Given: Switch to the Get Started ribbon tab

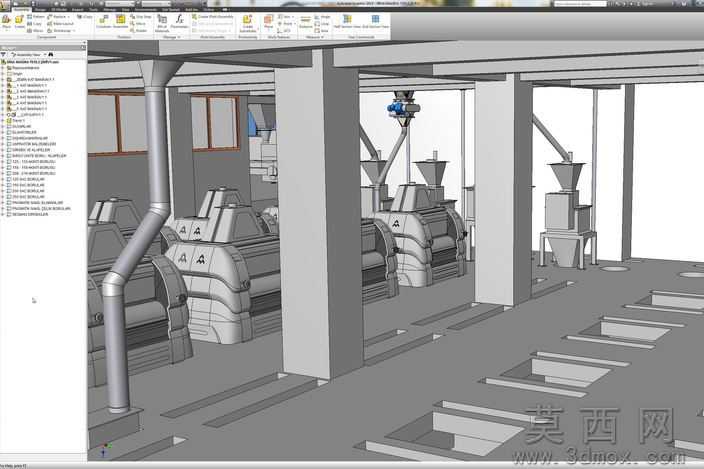Looking at the screenshot, I should click(x=171, y=9).
